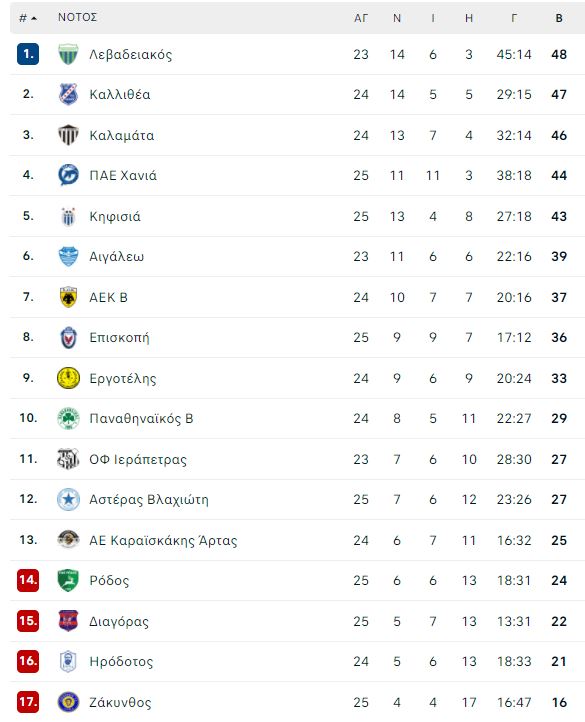Open the ΟΦ Ιεράπετρας team link

point(138,460)
